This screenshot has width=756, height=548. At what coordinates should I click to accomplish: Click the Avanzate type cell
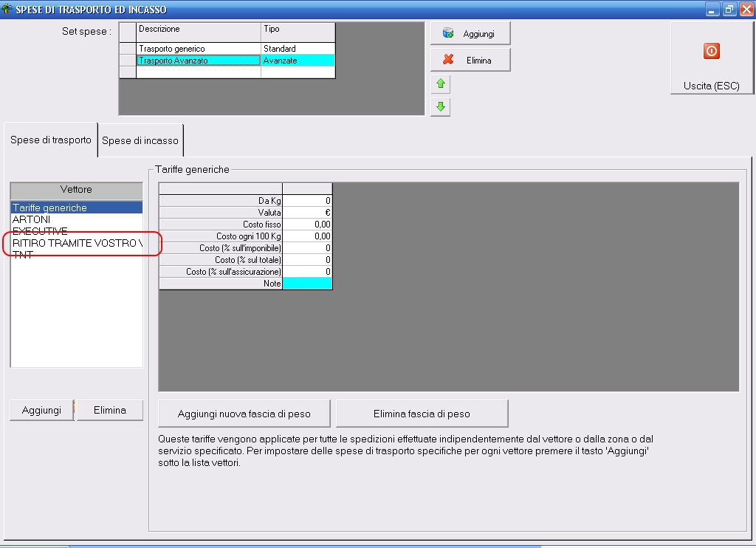coord(298,61)
